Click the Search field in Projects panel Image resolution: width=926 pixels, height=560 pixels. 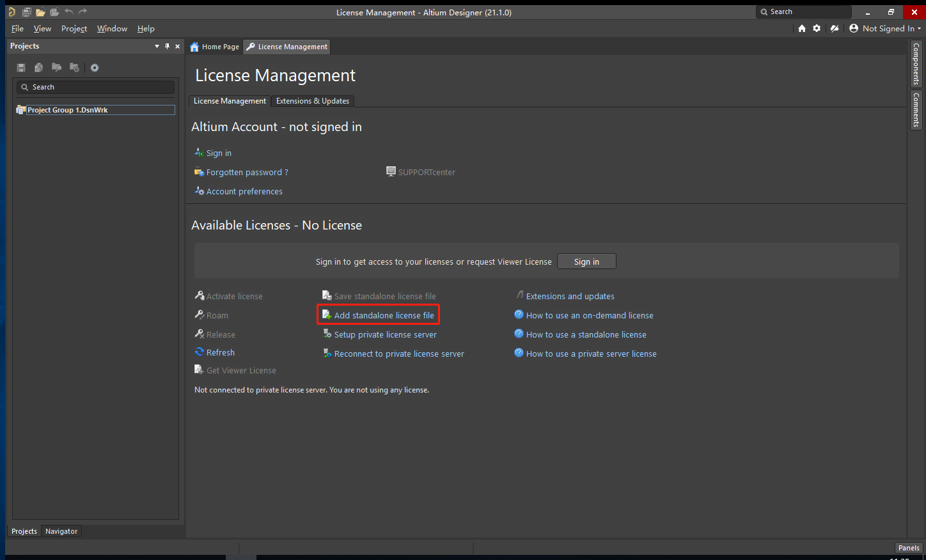[x=95, y=87]
